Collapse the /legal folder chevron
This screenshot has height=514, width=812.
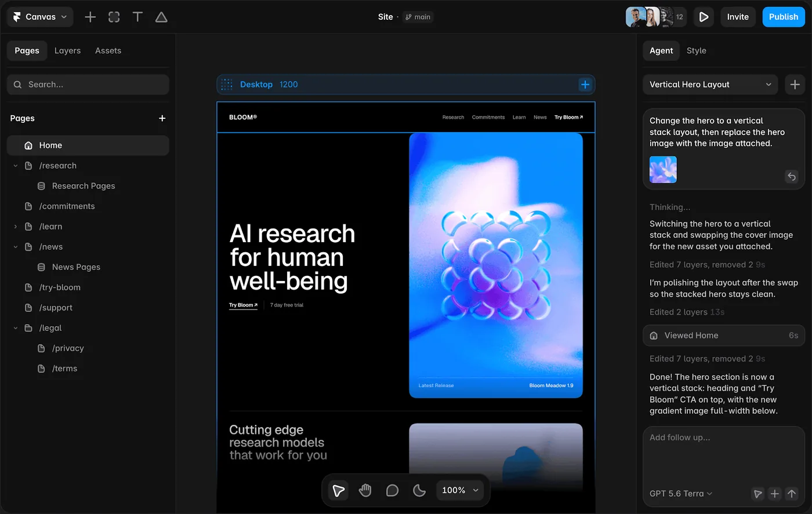coord(16,328)
